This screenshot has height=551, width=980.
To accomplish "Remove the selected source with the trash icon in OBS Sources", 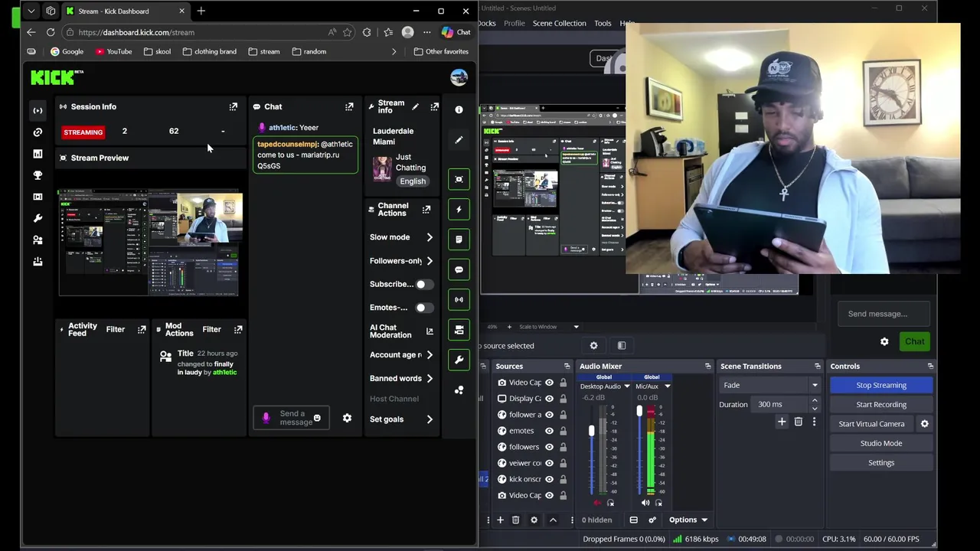I will tap(515, 520).
